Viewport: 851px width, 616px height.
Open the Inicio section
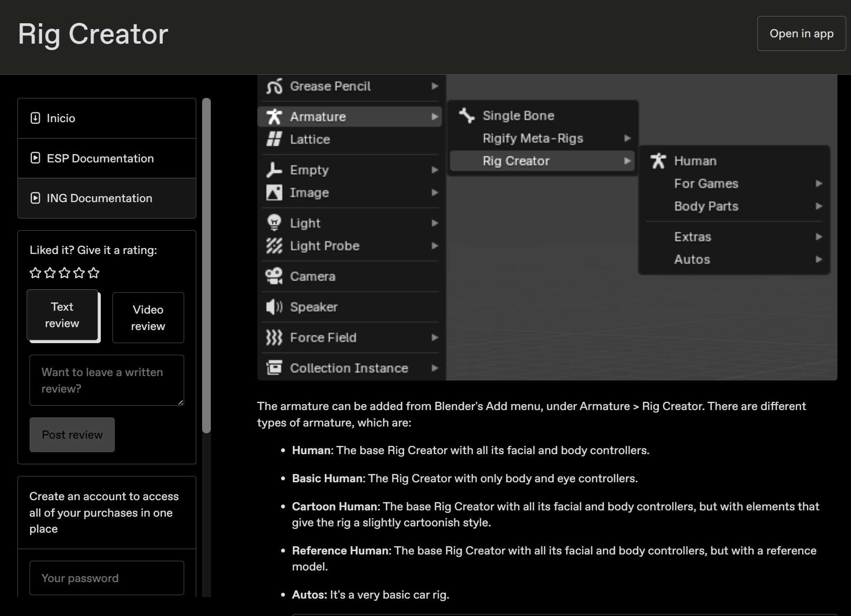pos(107,118)
